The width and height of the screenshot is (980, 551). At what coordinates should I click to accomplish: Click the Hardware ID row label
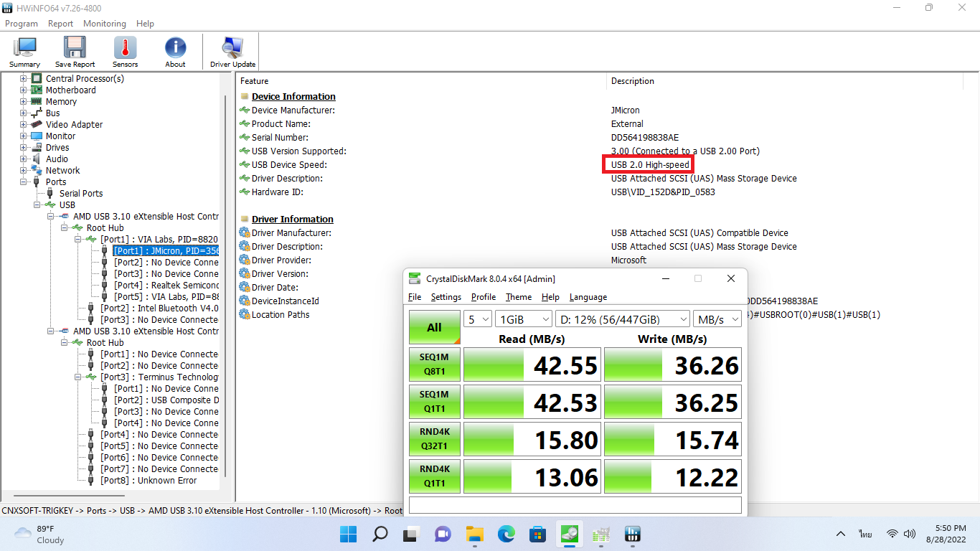click(277, 192)
